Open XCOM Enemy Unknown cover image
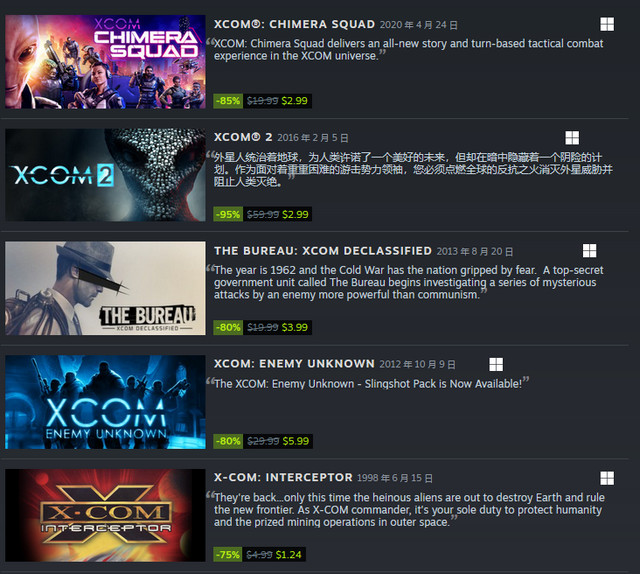Image resolution: width=640 pixels, height=574 pixels. coord(105,402)
